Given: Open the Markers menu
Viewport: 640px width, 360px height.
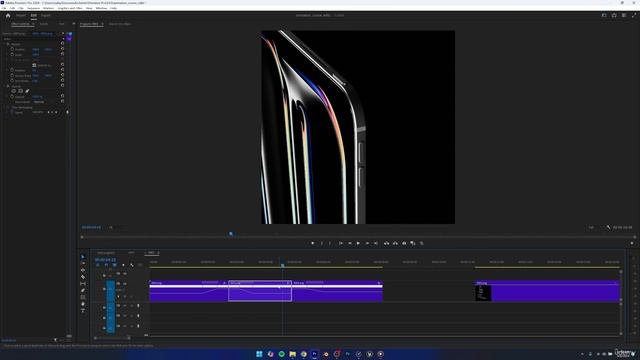Looking at the screenshot, I should 48,8.
